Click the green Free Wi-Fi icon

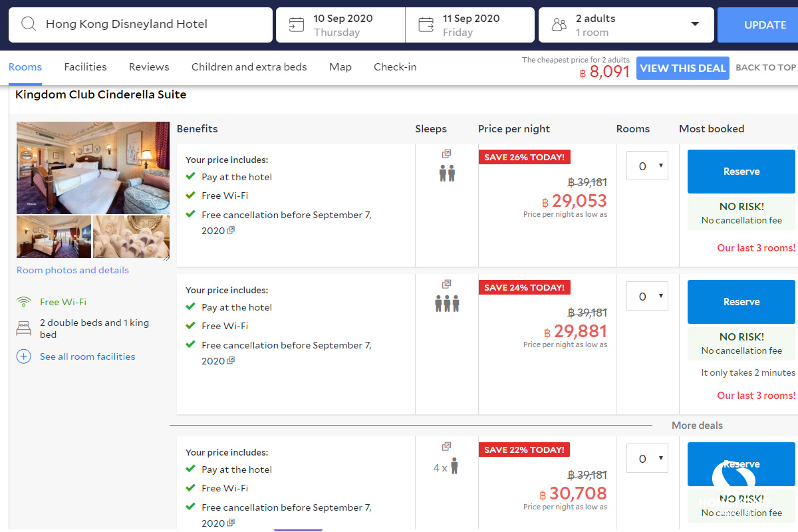point(24,302)
